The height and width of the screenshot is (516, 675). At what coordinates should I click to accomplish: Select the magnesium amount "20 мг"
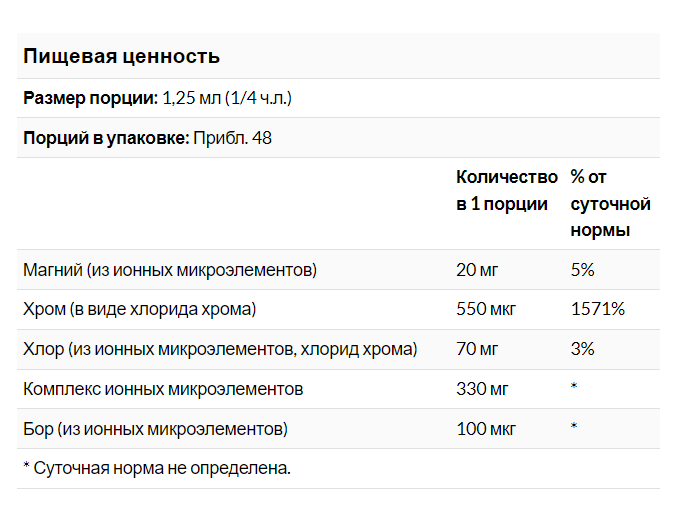(477, 270)
